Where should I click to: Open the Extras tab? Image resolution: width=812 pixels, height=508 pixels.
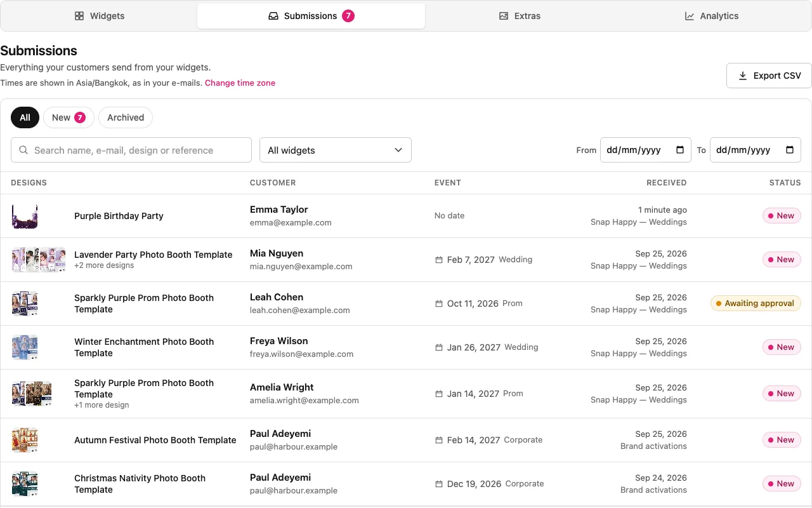[x=520, y=16]
